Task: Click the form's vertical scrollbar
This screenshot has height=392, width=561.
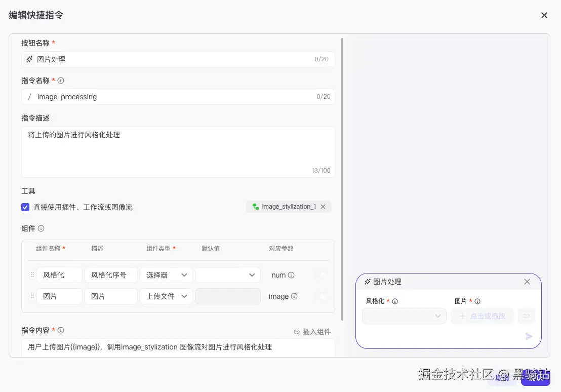Action: click(x=342, y=179)
